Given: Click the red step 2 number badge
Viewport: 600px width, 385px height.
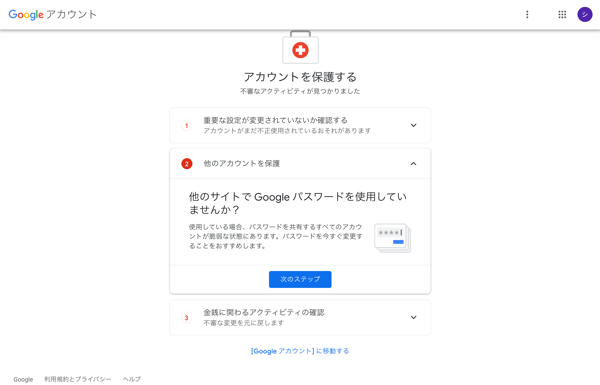Looking at the screenshot, I should [187, 164].
